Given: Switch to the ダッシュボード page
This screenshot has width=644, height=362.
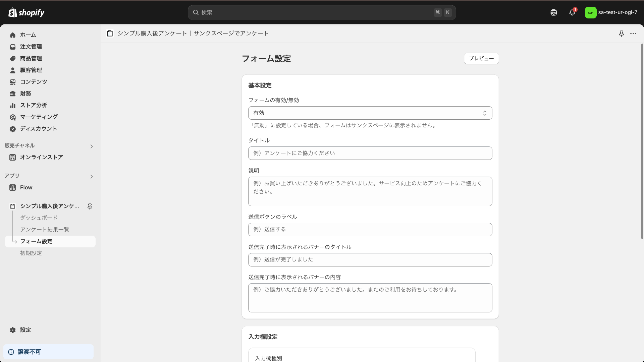Looking at the screenshot, I should [x=38, y=218].
